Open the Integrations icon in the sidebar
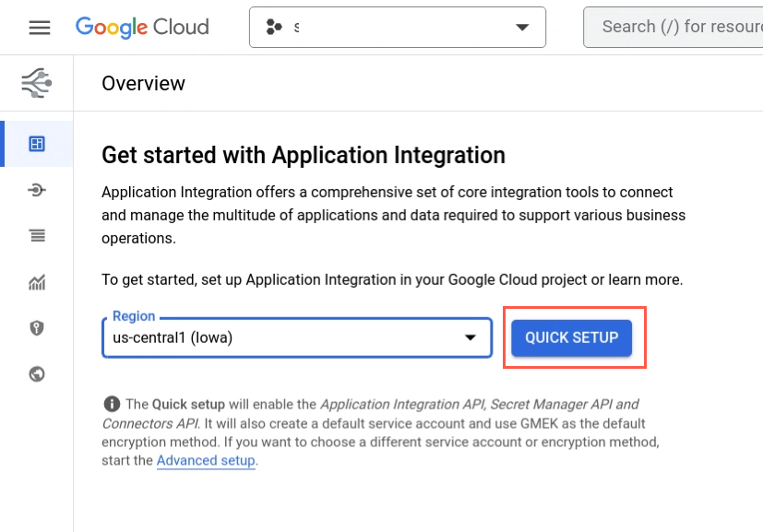Screen dimensions: 763x532 (36, 190)
